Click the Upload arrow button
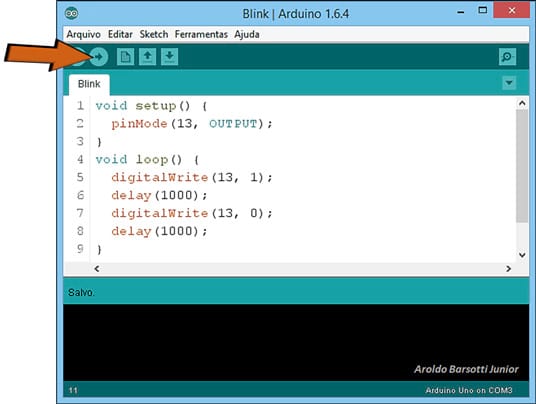536x404 pixels. point(99,57)
